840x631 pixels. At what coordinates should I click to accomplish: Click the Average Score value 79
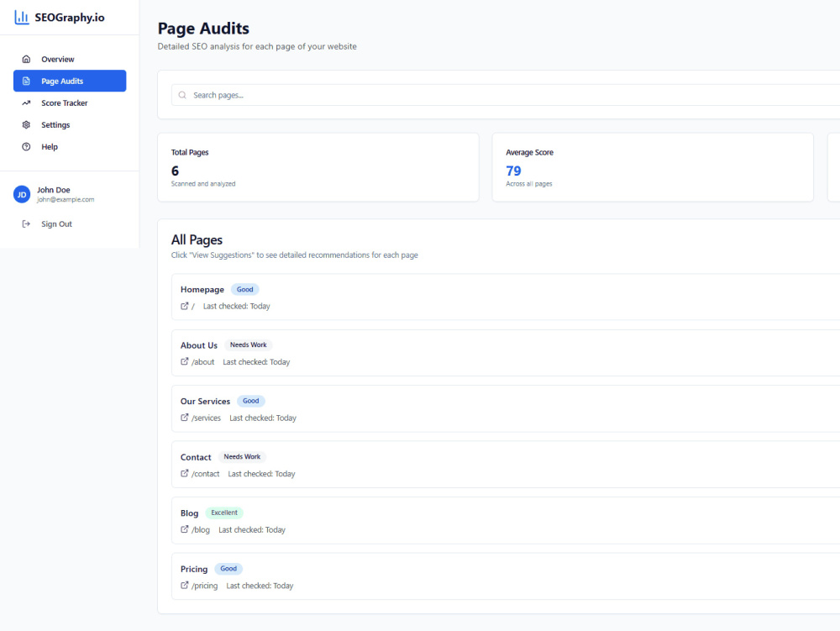tap(513, 171)
